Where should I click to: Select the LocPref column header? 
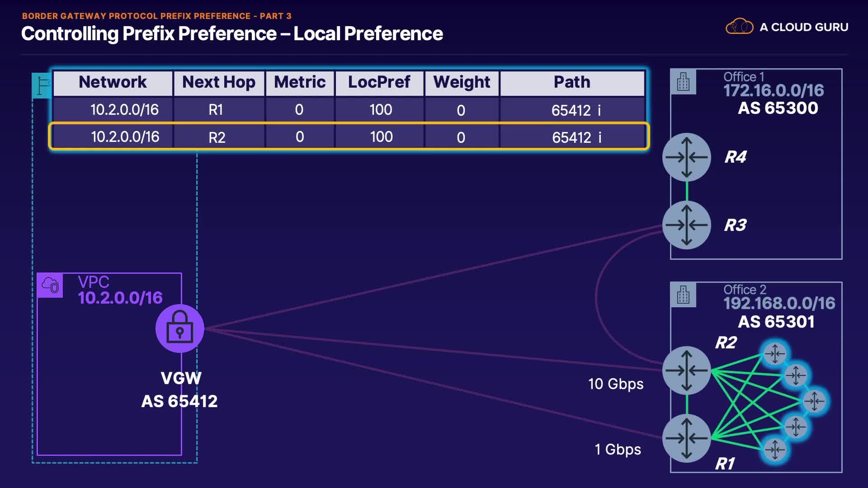tap(379, 82)
